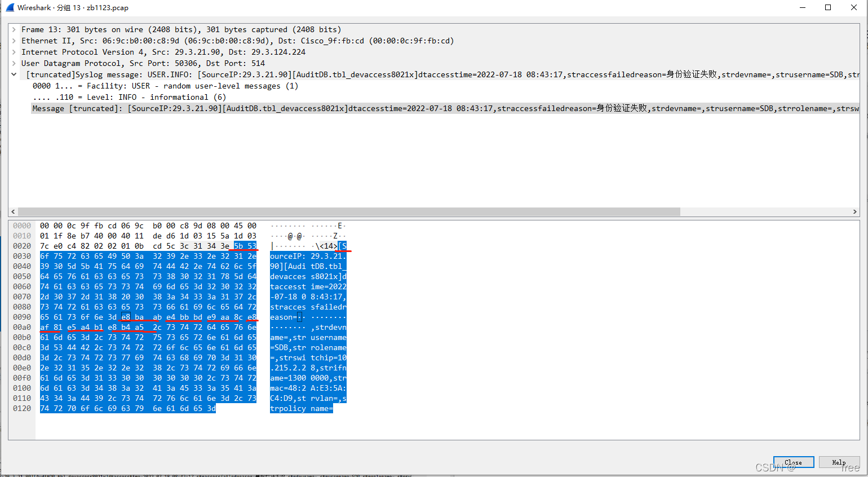
Task: Click the right arrow of horizontal scrollbar
Action: (855, 212)
